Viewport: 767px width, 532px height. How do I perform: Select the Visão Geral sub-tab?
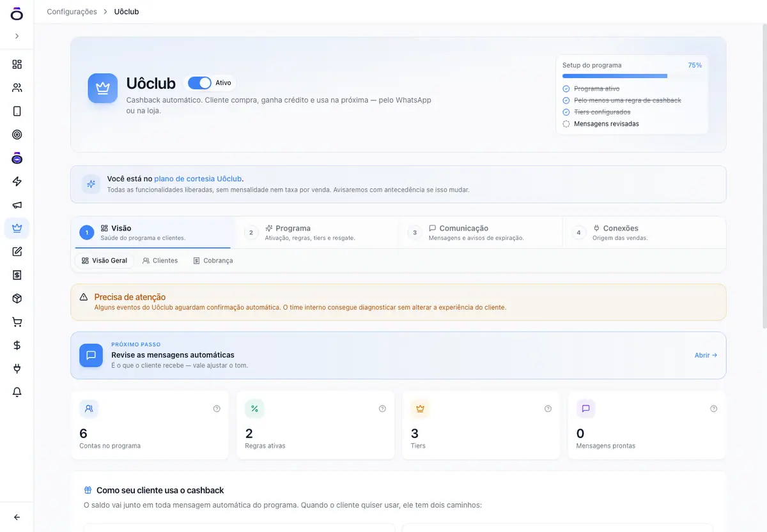pos(104,261)
